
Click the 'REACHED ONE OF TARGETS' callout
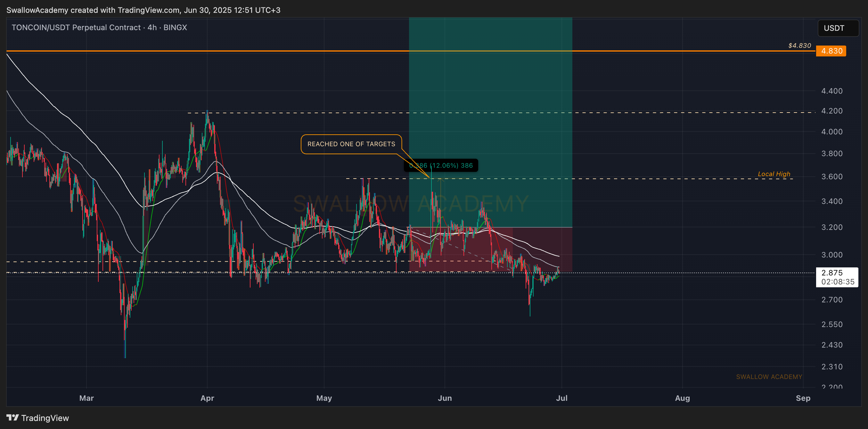pos(351,144)
